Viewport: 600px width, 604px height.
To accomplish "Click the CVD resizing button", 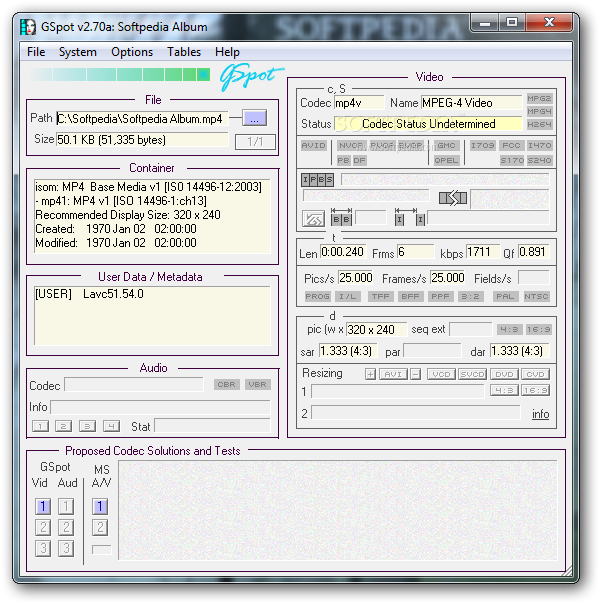I will tap(535, 374).
